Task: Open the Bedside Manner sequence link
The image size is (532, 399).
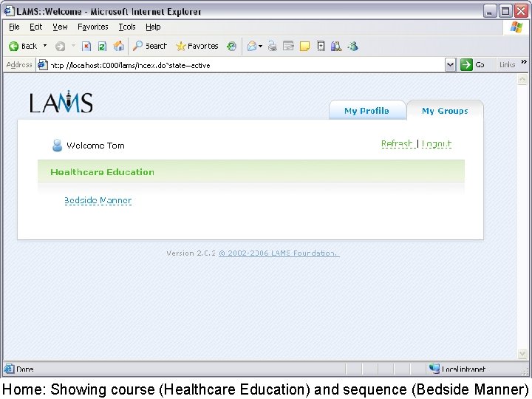Action: pos(98,200)
